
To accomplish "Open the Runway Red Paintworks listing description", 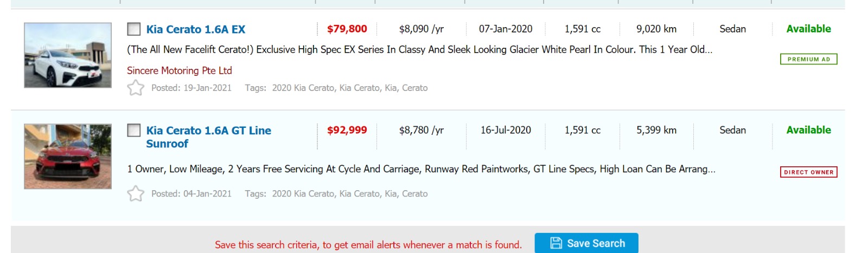I will click(x=421, y=169).
